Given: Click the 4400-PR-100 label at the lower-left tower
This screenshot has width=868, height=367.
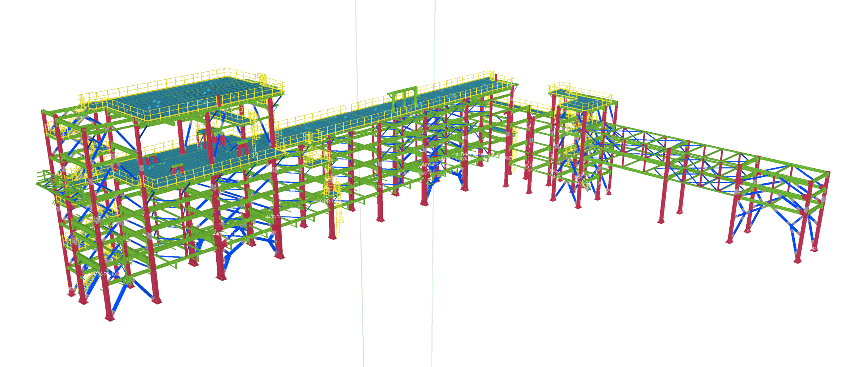Looking at the screenshot, I should pyautogui.click(x=106, y=274).
